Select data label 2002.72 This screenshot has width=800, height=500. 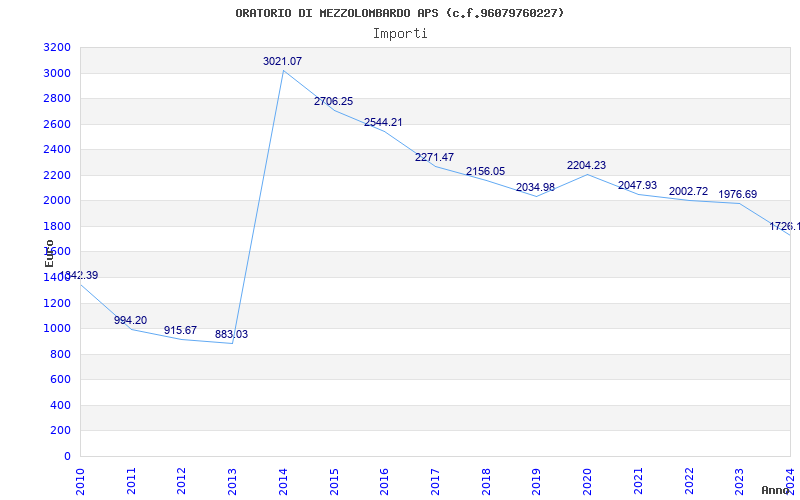[x=688, y=191]
